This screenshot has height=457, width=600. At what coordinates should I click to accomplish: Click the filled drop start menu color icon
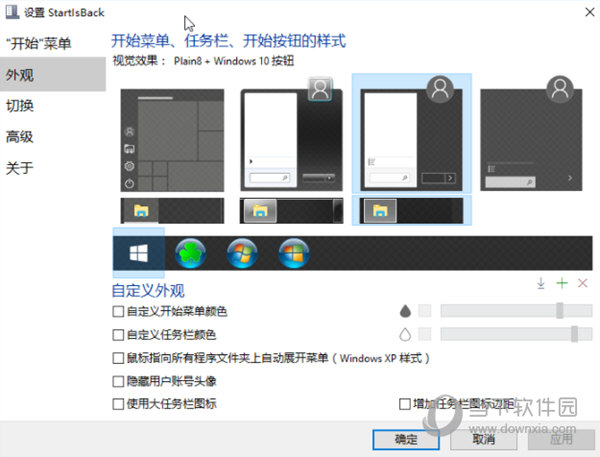click(405, 311)
